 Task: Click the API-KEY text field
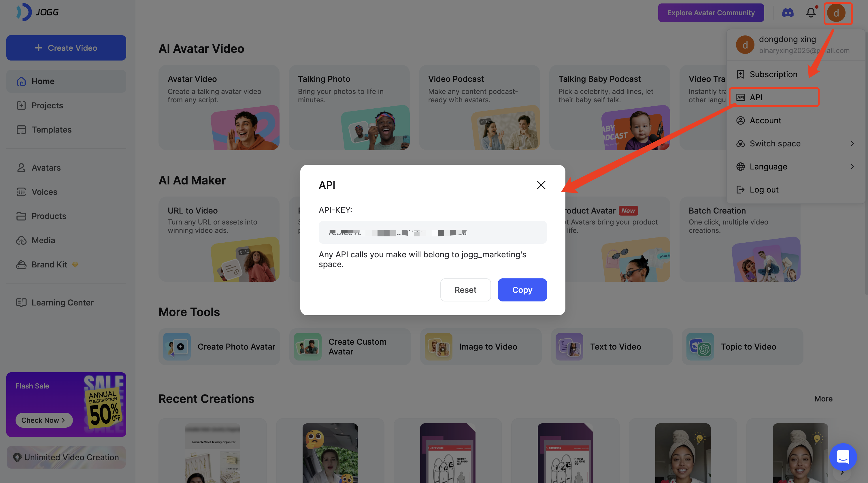pyautogui.click(x=432, y=232)
